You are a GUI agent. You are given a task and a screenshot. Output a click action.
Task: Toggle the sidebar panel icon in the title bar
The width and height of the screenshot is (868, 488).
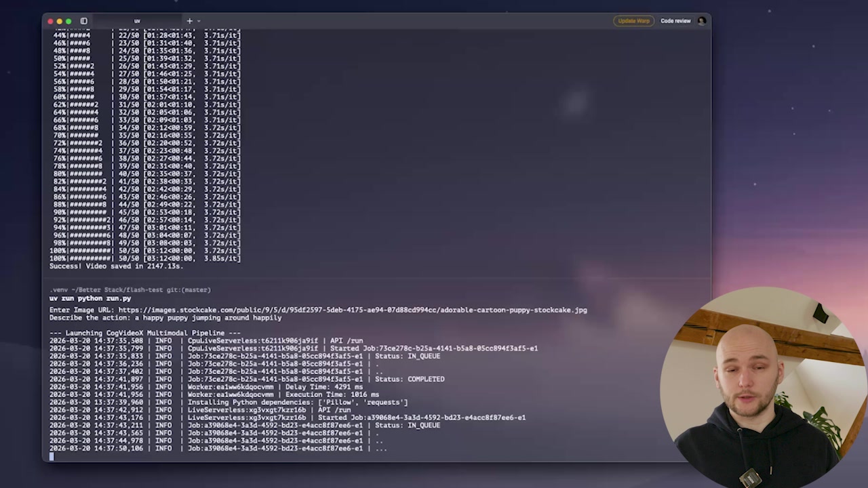coord(83,21)
